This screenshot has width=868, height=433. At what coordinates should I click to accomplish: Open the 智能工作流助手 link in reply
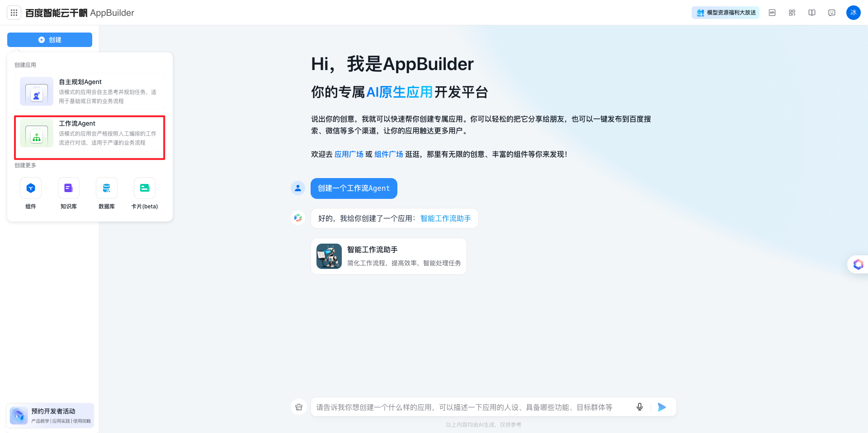pos(446,218)
